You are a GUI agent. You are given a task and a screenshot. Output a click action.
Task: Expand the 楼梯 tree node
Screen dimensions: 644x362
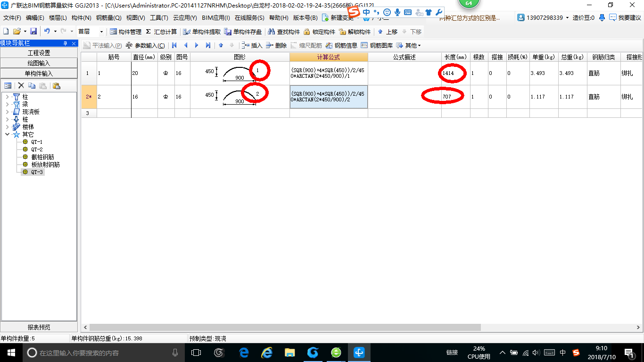pos(7,127)
